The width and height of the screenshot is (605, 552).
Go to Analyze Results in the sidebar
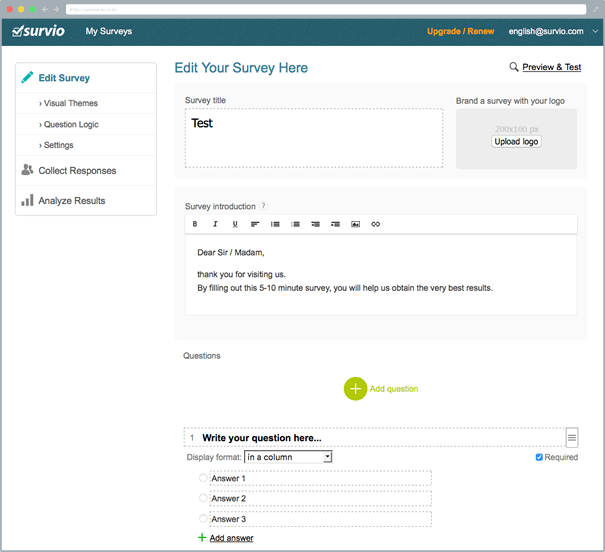[72, 201]
